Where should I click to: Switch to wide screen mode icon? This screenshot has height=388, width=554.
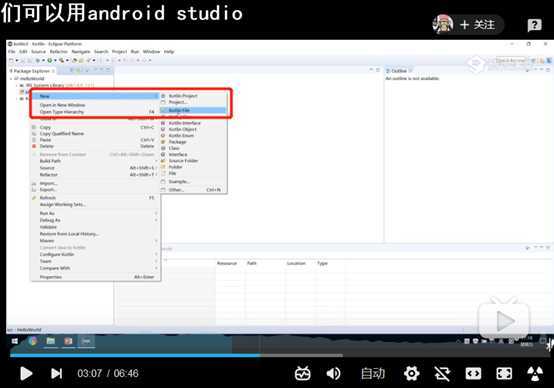473,373
